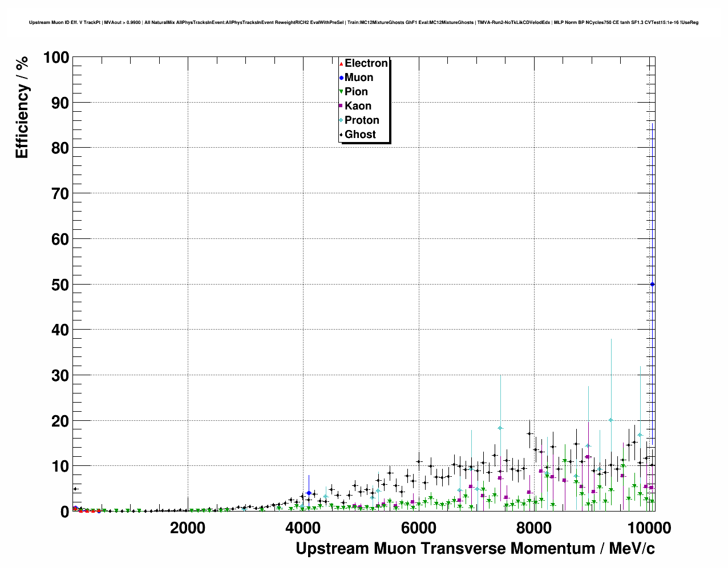The width and height of the screenshot is (728, 568).
Task: Click the cyan Proton legend marker
Action: point(341,120)
